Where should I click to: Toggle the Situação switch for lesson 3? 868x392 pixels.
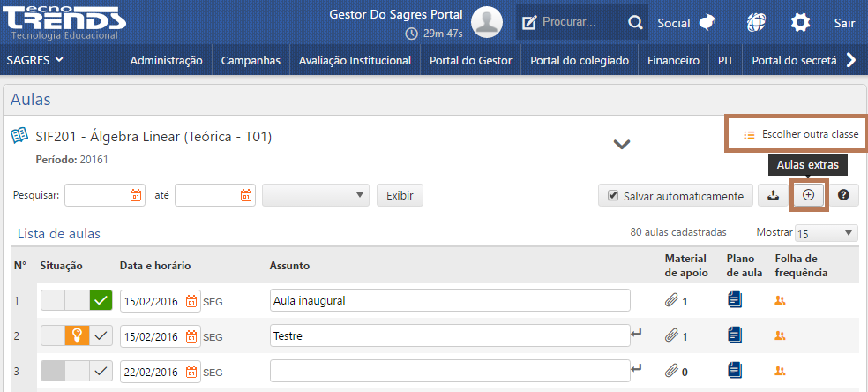click(77, 370)
